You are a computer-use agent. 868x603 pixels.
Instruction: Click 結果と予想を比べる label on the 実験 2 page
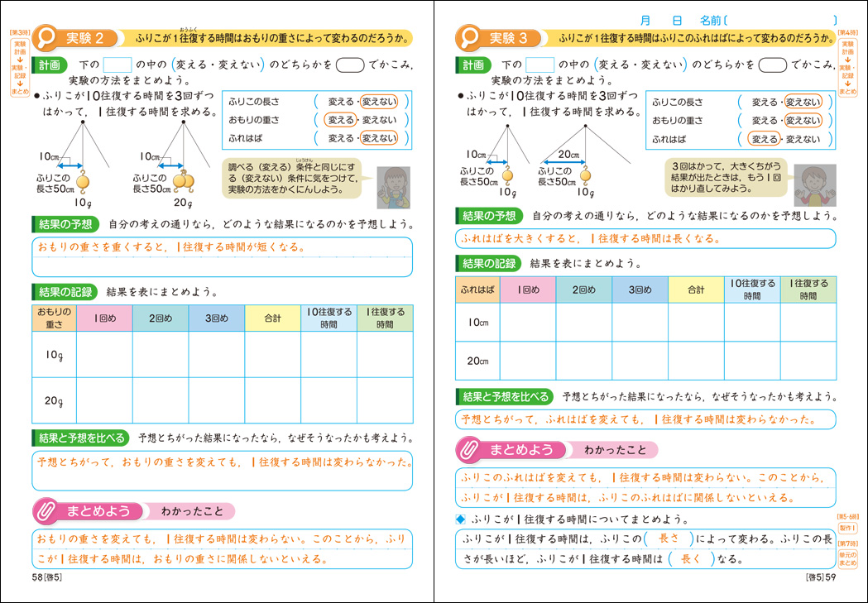tap(81, 438)
